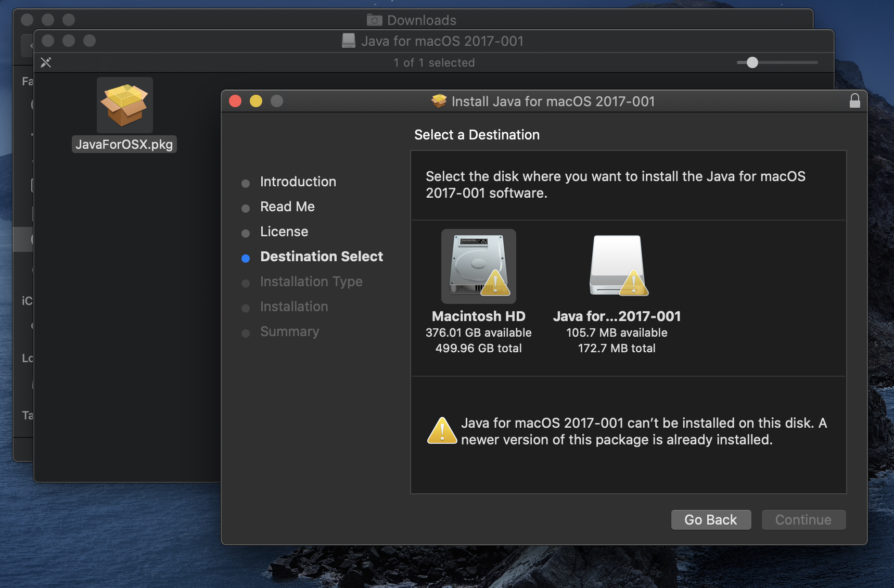
Task: Click the lock icon in installer title bar
Action: point(855,101)
